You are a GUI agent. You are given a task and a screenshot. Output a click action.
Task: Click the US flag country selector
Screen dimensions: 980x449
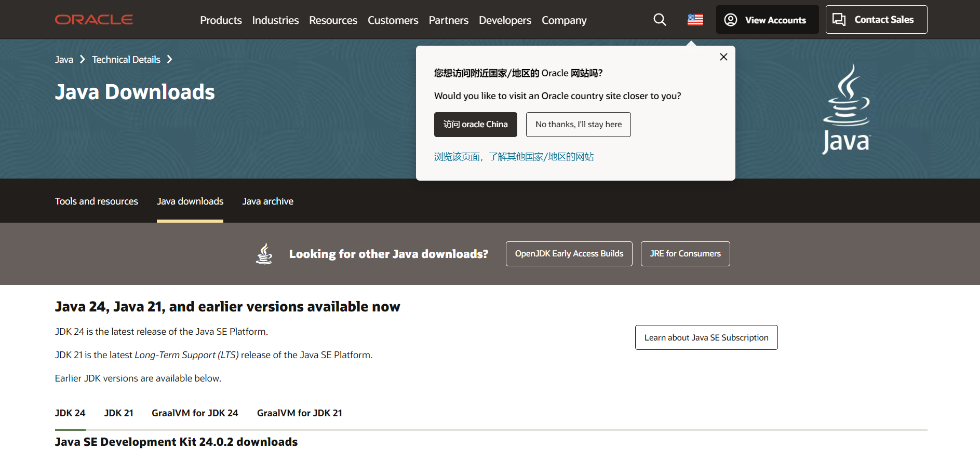click(695, 20)
